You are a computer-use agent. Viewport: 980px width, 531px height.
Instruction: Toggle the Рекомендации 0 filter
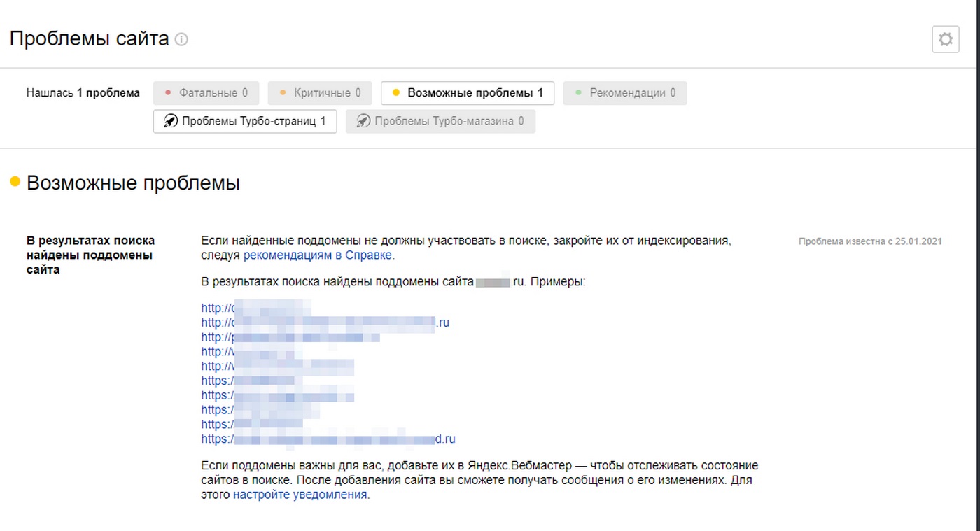click(x=624, y=93)
